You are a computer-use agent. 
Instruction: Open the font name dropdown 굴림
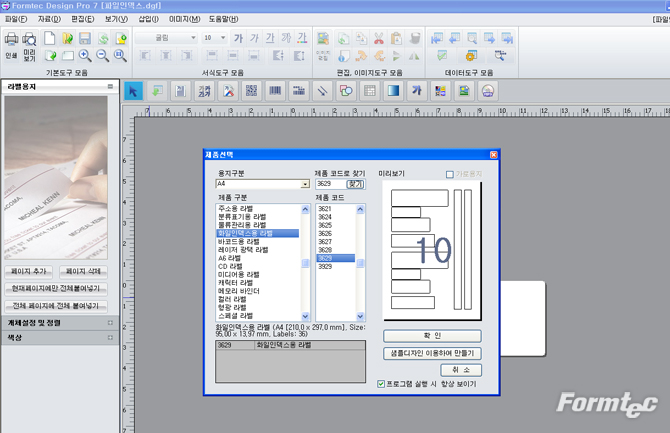point(193,38)
